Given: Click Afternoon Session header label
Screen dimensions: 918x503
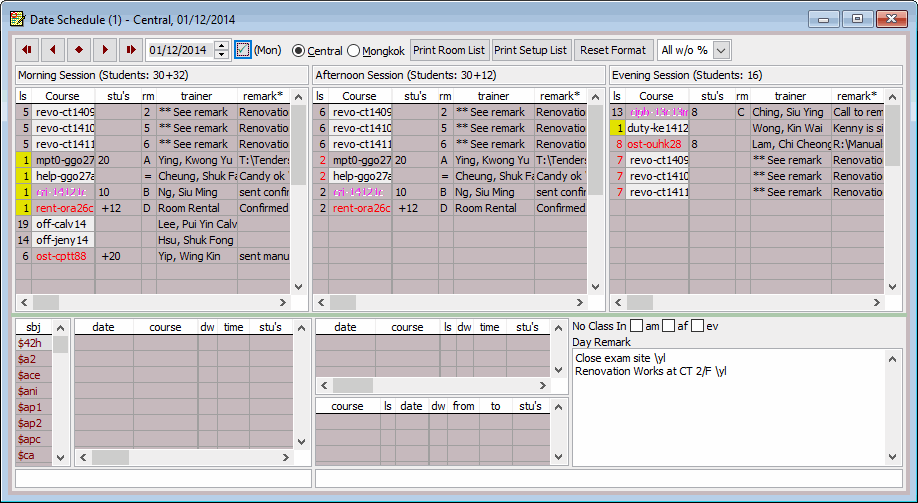Looking at the screenshot, I should pyautogui.click(x=459, y=75).
